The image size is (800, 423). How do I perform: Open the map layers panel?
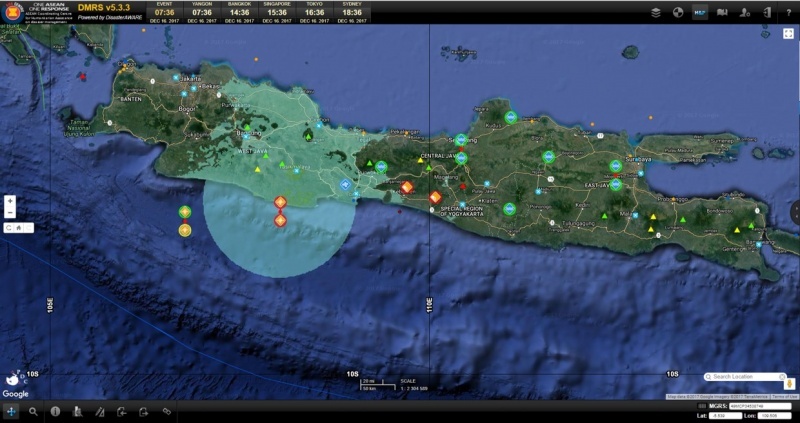click(x=656, y=13)
